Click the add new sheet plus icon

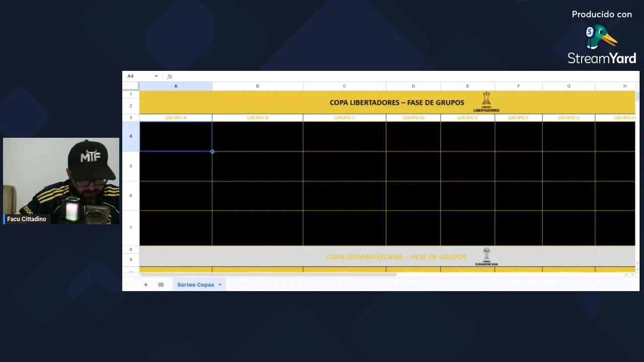point(145,285)
